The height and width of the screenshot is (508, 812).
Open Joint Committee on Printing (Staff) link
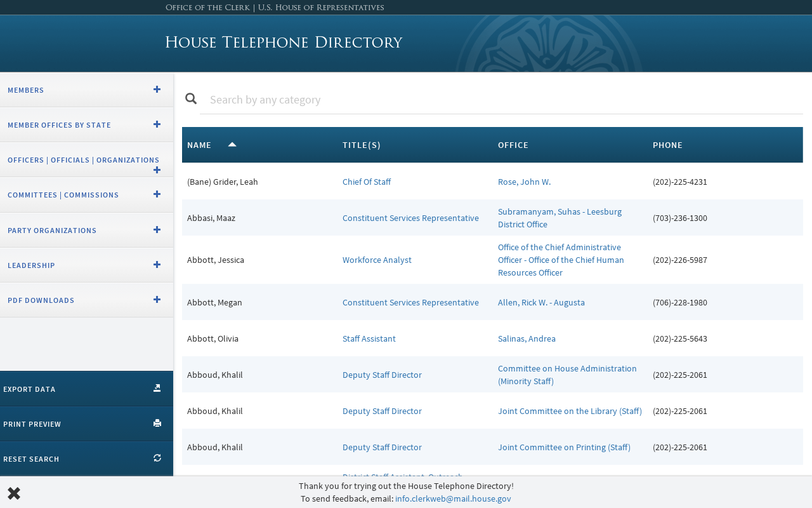pyautogui.click(x=564, y=447)
